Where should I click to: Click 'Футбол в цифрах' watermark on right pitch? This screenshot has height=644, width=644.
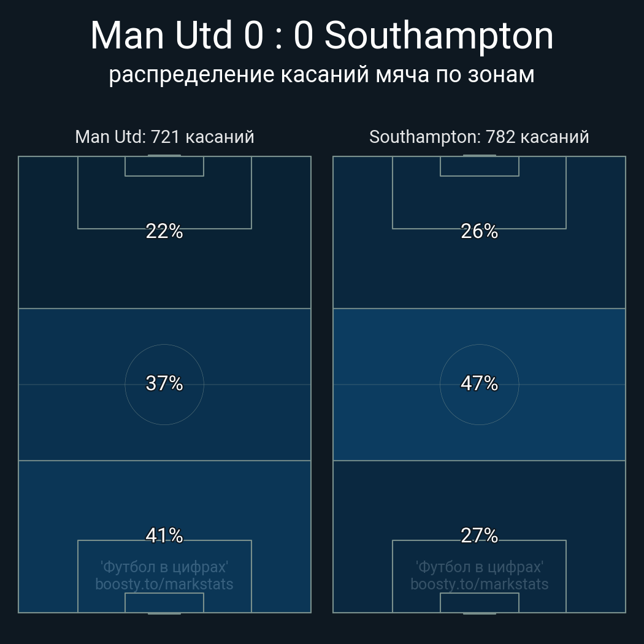tap(479, 567)
